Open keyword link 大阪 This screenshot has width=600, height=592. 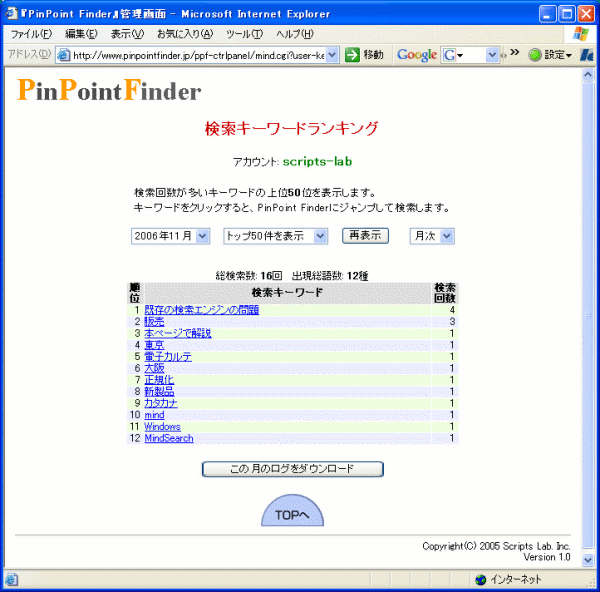[x=154, y=368]
